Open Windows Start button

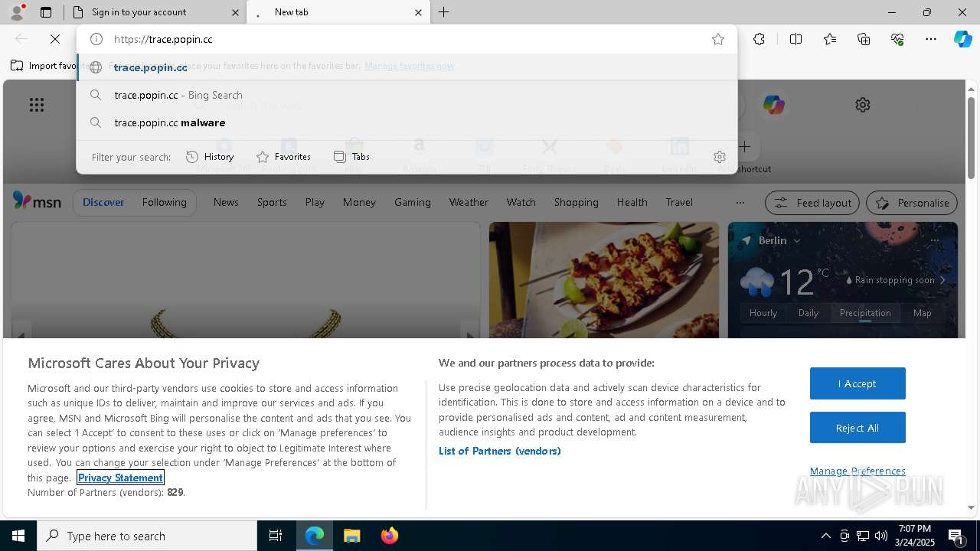coord(18,536)
